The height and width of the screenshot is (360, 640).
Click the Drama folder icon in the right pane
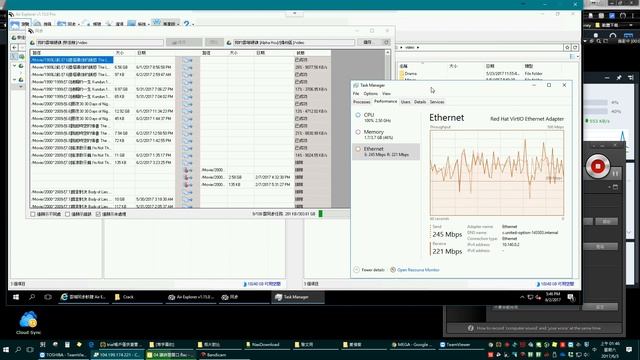pos(402,73)
